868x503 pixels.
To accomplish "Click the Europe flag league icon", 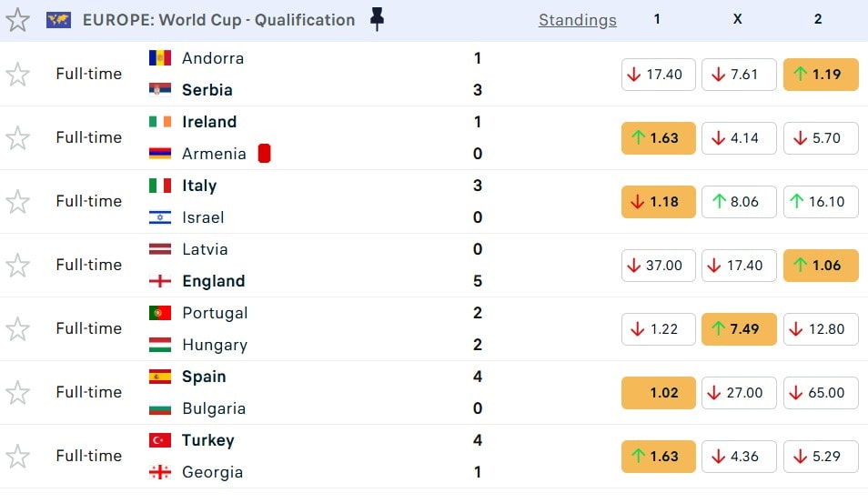I will click(59, 20).
